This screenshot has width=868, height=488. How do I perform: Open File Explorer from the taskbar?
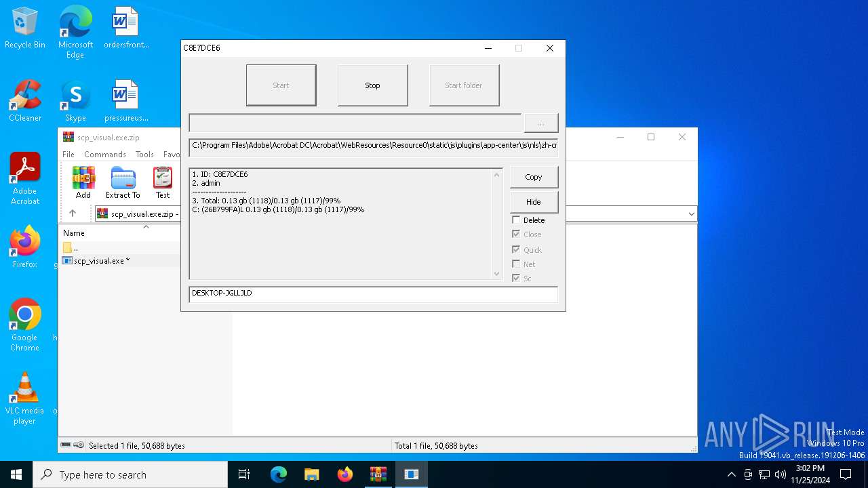coord(312,474)
